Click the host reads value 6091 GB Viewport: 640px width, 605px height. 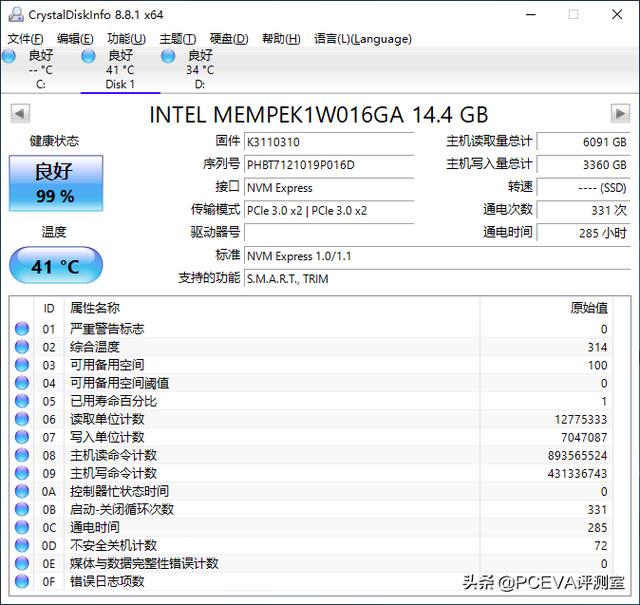tap(584, 142)
